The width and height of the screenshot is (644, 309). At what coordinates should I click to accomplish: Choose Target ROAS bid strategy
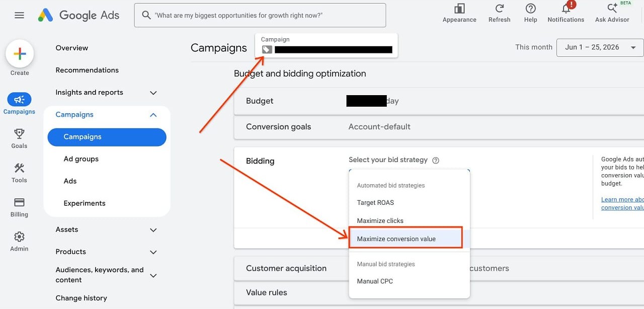tap(409, 202)
